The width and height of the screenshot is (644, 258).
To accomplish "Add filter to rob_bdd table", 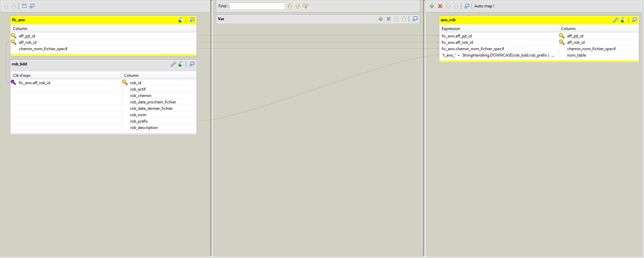I will pos(181,64).
